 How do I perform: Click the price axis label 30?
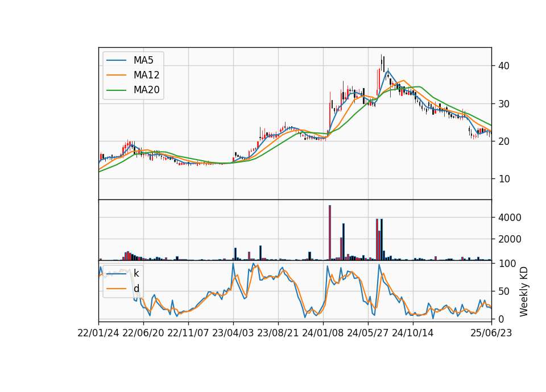(x=504, y=104)
